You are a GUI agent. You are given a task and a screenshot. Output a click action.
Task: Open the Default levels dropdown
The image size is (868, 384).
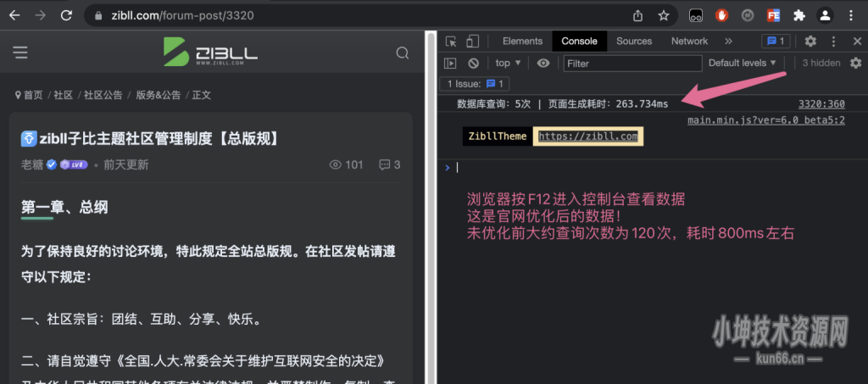pyautogui.click(x=743, y=63)
